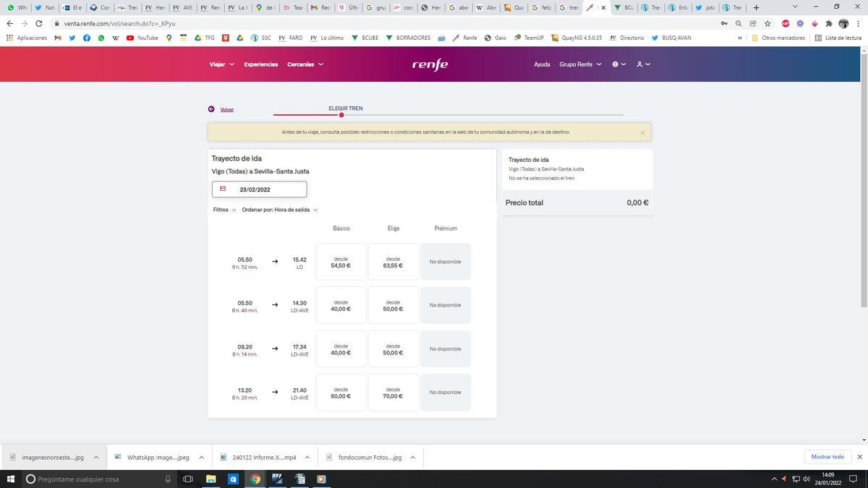The width and height of the screenshot is (868, 488).
Task: Click the date field showing 23/02/2022
Action: (x=262, y=189)
